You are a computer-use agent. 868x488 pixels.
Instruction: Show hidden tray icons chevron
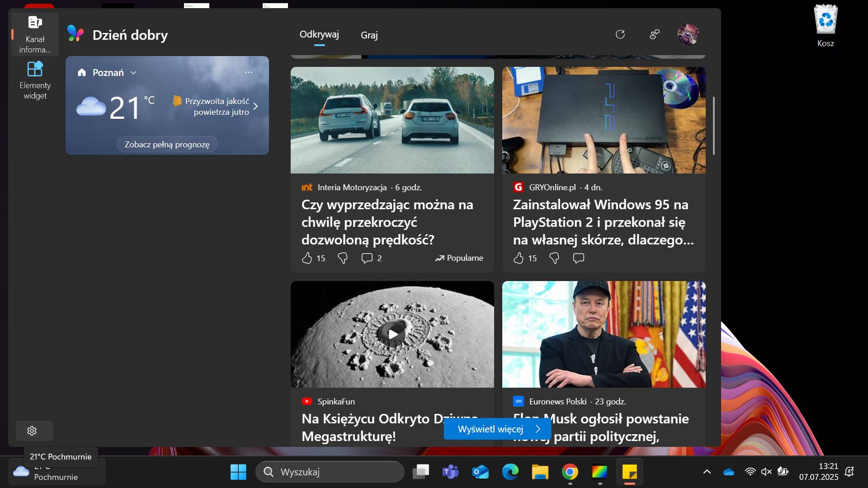pos(707,472)
